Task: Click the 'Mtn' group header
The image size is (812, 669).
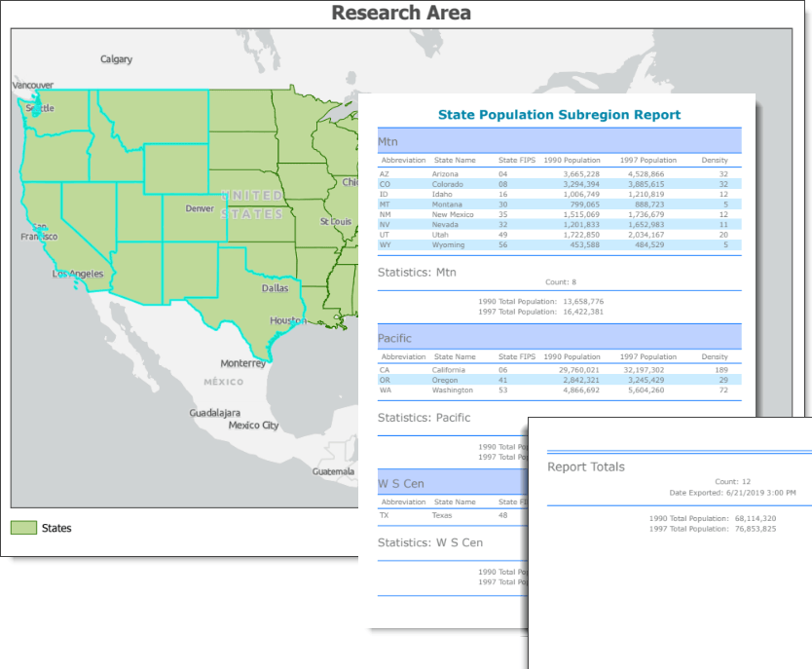Action: [x=559, y=141]
